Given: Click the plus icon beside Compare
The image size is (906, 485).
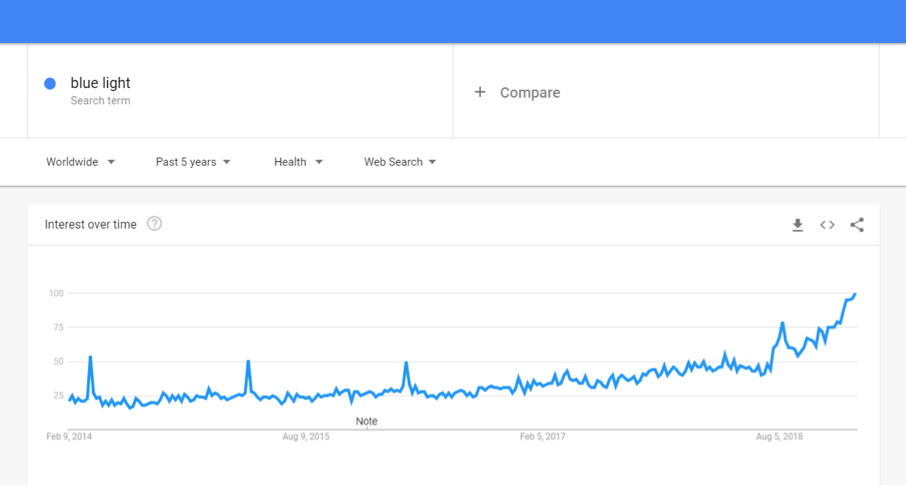Looking at the screenshot, I should (480, 92).
